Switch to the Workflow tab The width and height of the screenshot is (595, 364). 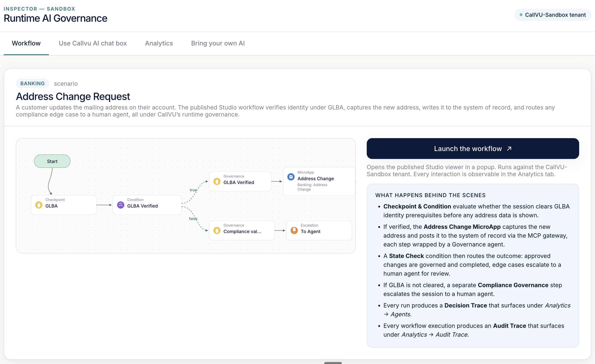(26, 43)
